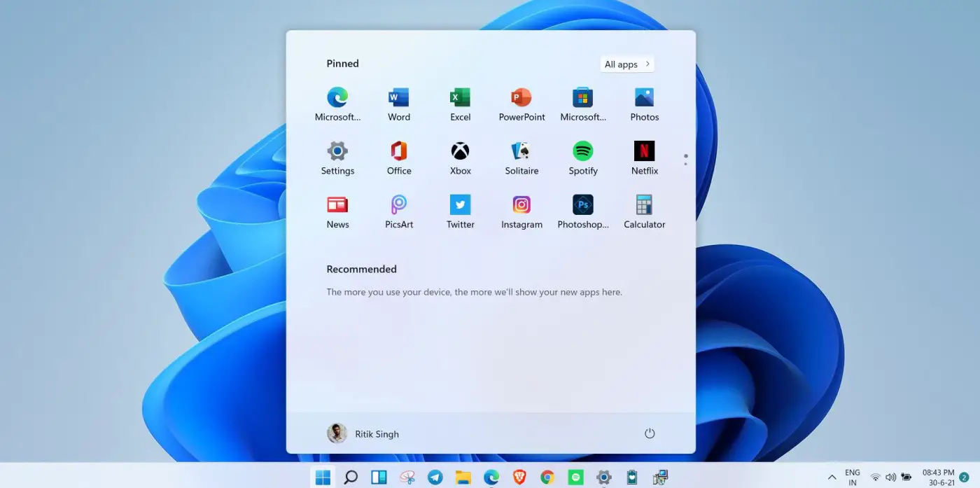Launch Brave browser from the taskbar
This screenshot has width=980, height=488.
pos(519,477)
